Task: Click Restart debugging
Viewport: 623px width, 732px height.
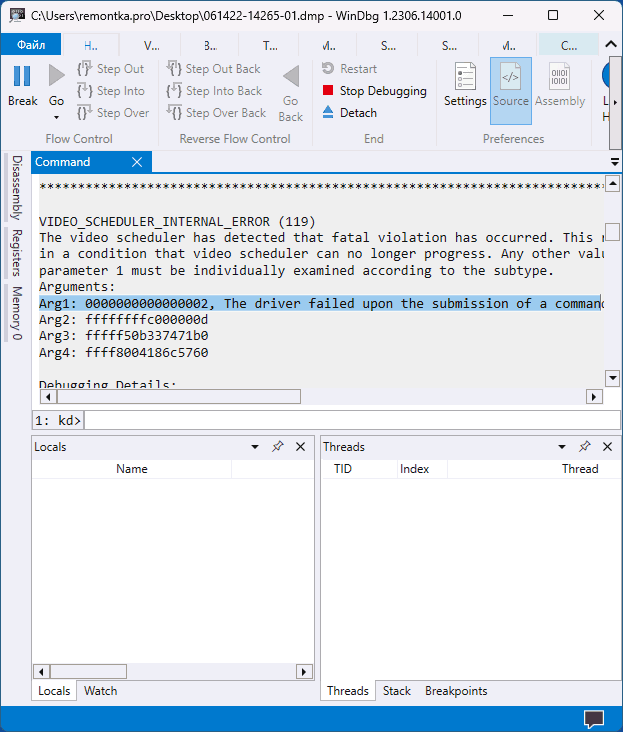Action: click(349, 69)
